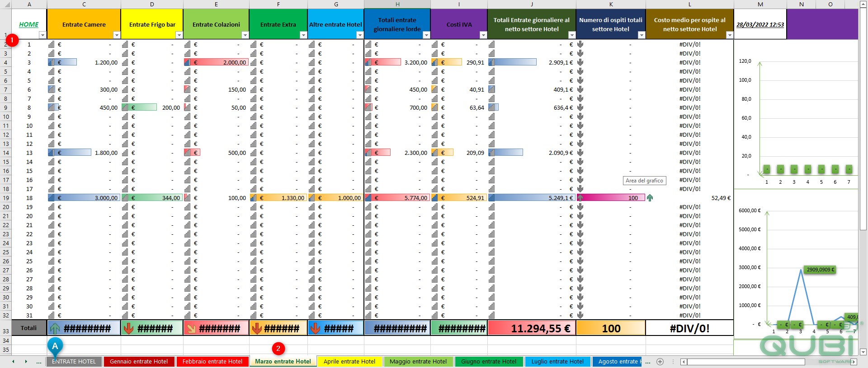Click the 11.294,55 € total cell
Viewport: 868px width, 368px height.
532,328
